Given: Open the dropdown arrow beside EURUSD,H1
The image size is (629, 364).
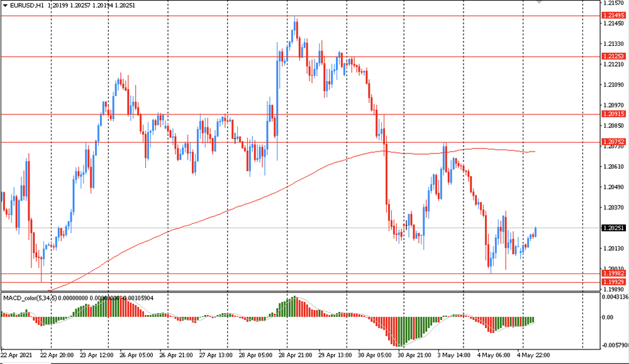Looking at the screenshot, I should [x=5, y=6].
